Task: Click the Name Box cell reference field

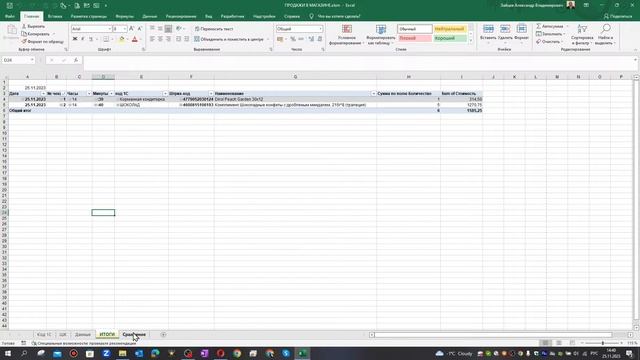Action: click(18, 60)
